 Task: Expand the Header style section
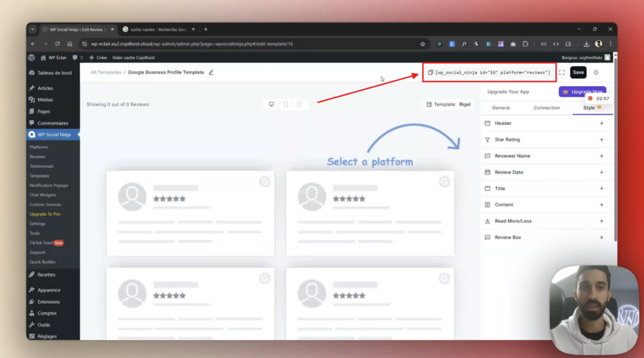pyautogui.click(x=601, y=123)
